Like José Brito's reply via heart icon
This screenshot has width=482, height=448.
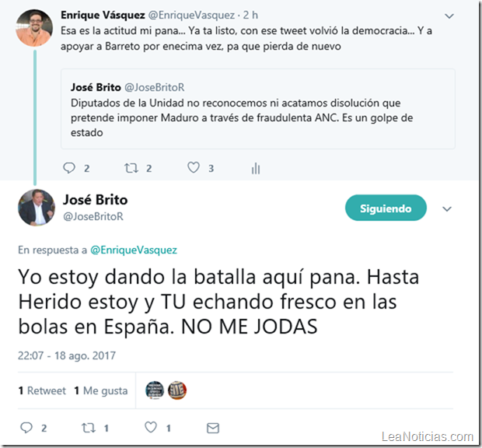tap(151, 428)
